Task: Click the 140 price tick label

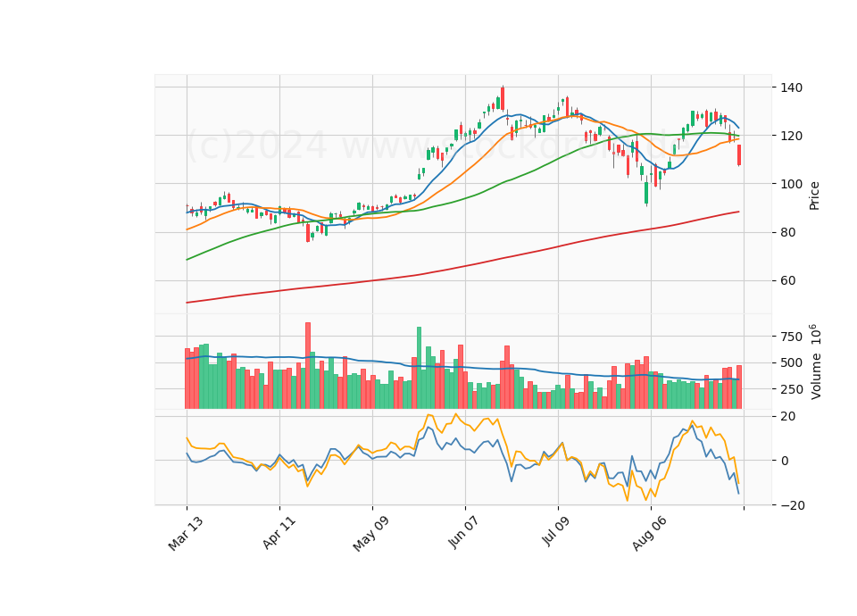Action: click(x=792, y=87)
